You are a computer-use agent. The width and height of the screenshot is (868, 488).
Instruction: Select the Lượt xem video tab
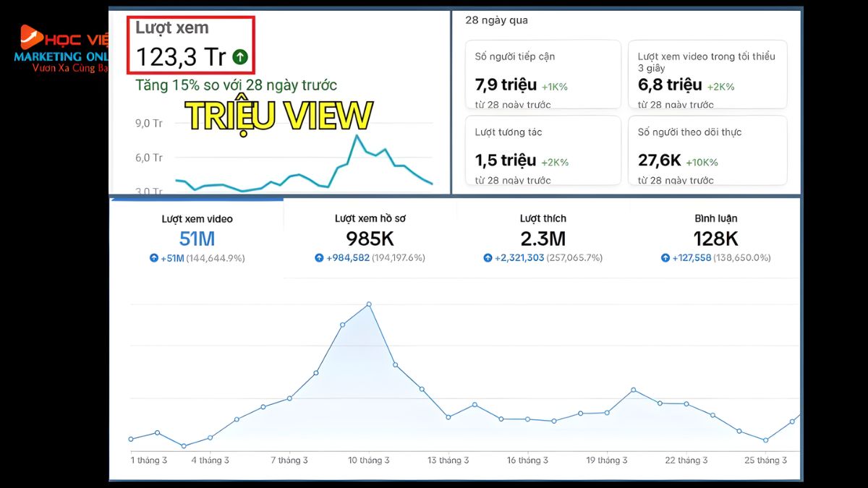pyautogui.click(x=197, y=236)
